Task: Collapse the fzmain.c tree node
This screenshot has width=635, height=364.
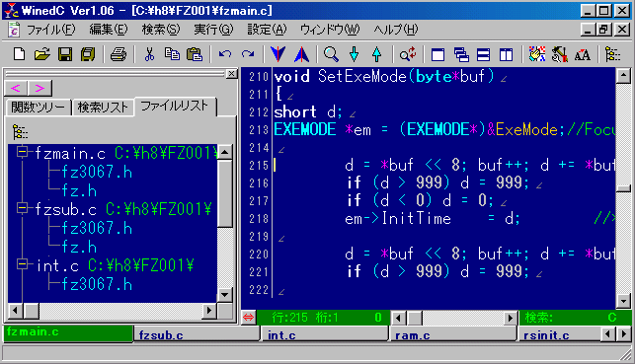Action: [x=23, y=152]
